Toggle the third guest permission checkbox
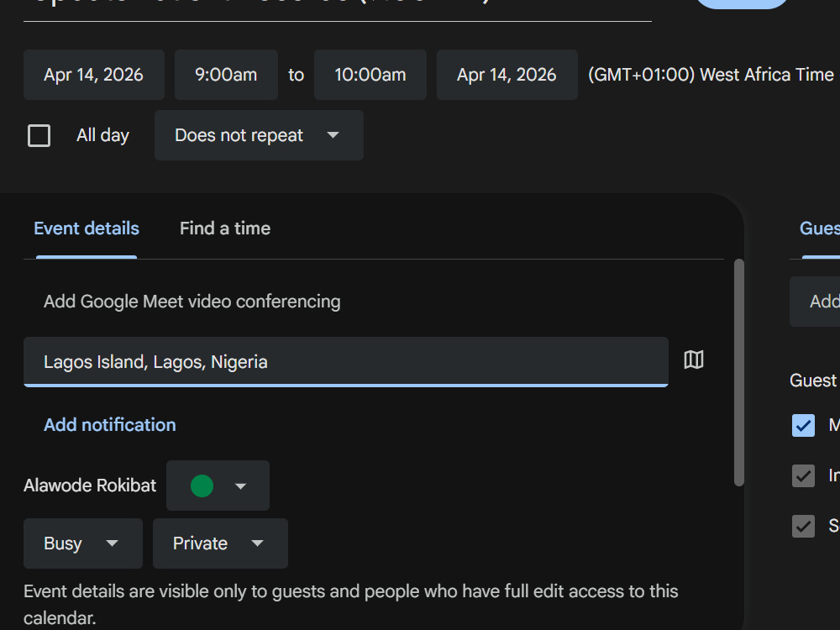Viewport: 840px width, 630px height. (803, 526)
